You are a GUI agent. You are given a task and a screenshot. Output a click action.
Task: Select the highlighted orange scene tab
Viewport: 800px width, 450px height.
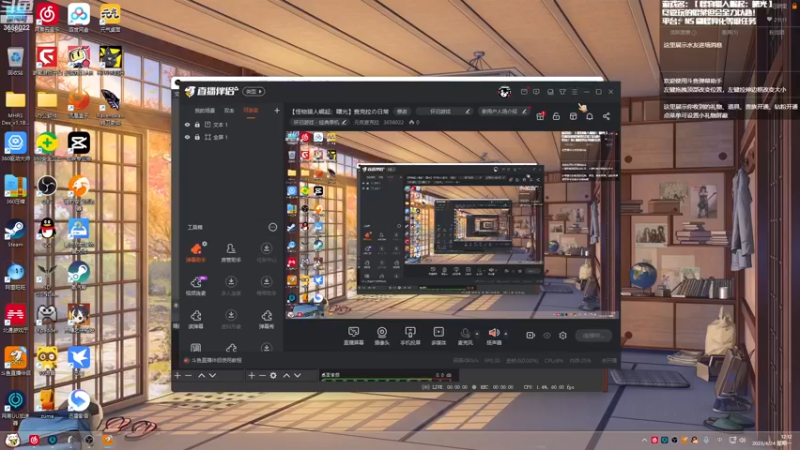pyautogui.click(x=251, y=111)
